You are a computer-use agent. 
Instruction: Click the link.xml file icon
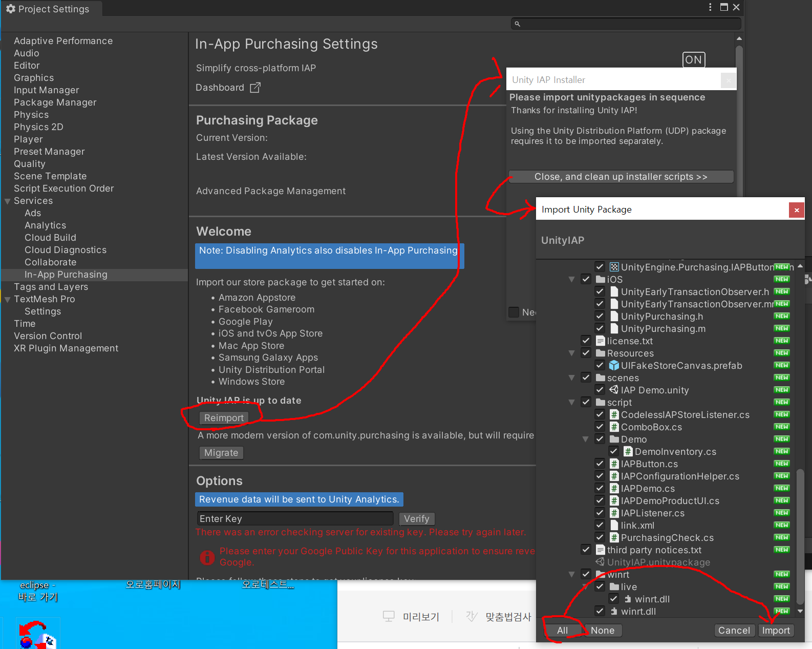click(614, 525)
